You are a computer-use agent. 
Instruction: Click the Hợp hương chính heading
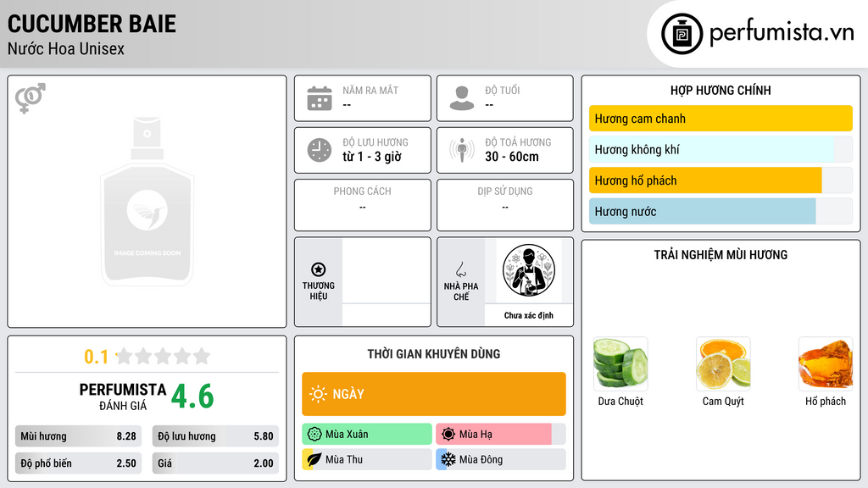pos(721,90)
